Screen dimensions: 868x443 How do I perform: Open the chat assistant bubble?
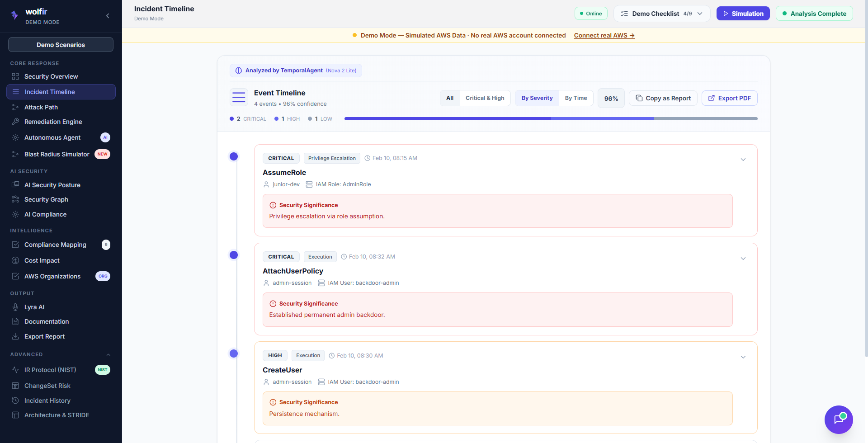point(839,419)
